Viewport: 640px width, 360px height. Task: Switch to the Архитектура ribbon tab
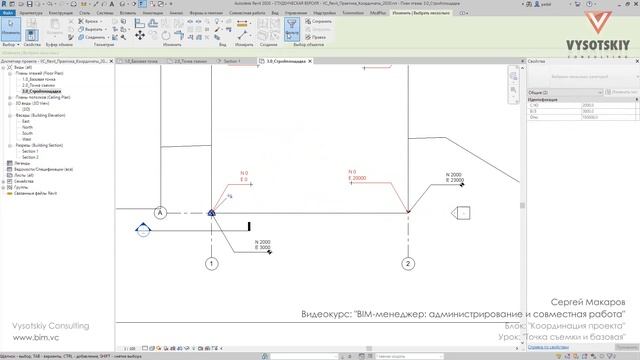(x=31, y=13)
